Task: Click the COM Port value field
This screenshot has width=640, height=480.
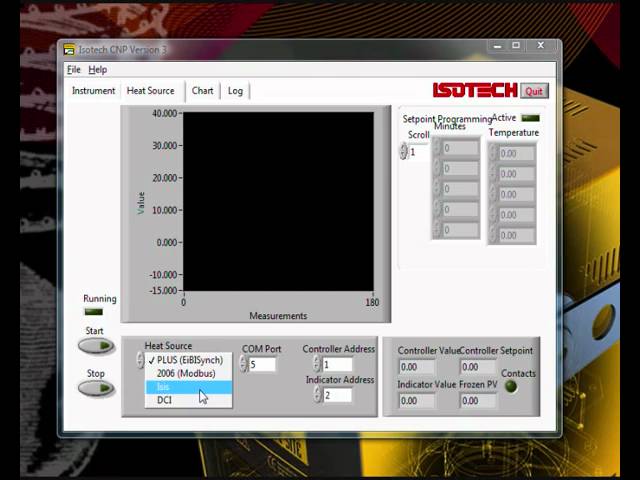Action: [x=262, y=364]
